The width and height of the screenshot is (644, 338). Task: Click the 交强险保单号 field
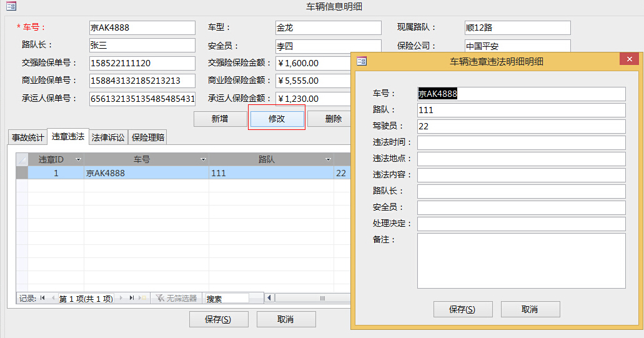pyautogui.click(x=142, y=63)
